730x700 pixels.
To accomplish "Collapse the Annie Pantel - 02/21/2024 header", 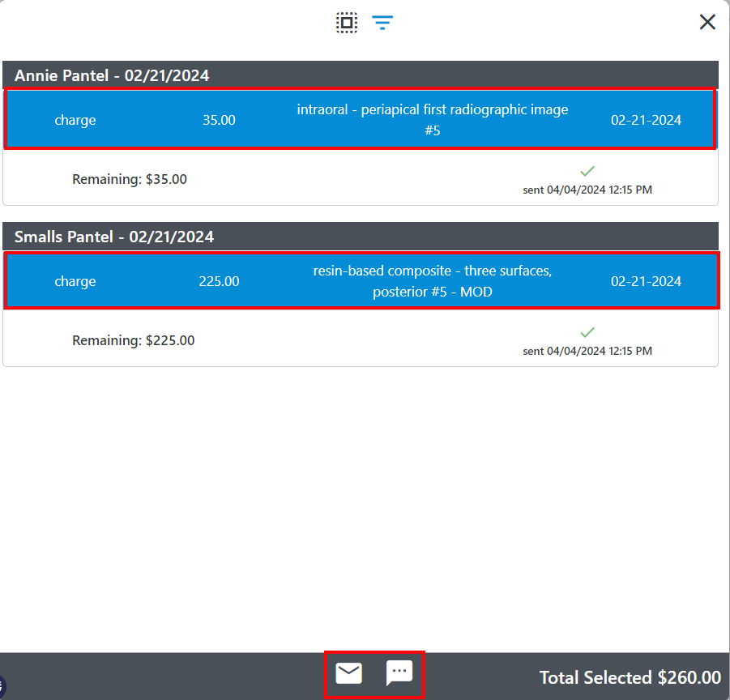I will pos(112,76).
